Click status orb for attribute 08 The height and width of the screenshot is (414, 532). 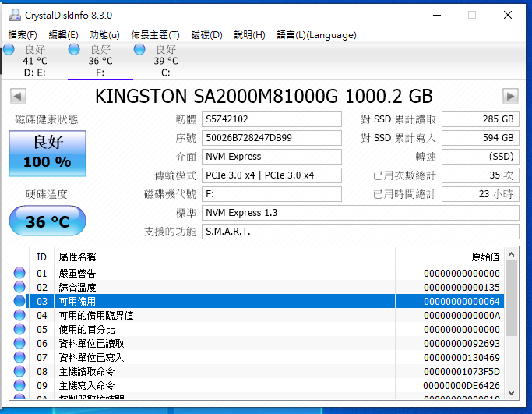(19, 371)
